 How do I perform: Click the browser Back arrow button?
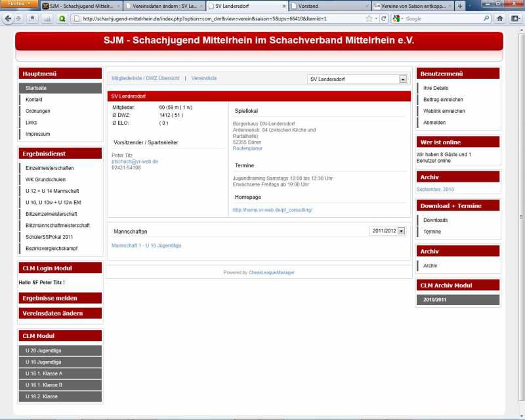(x=8, y=18)
